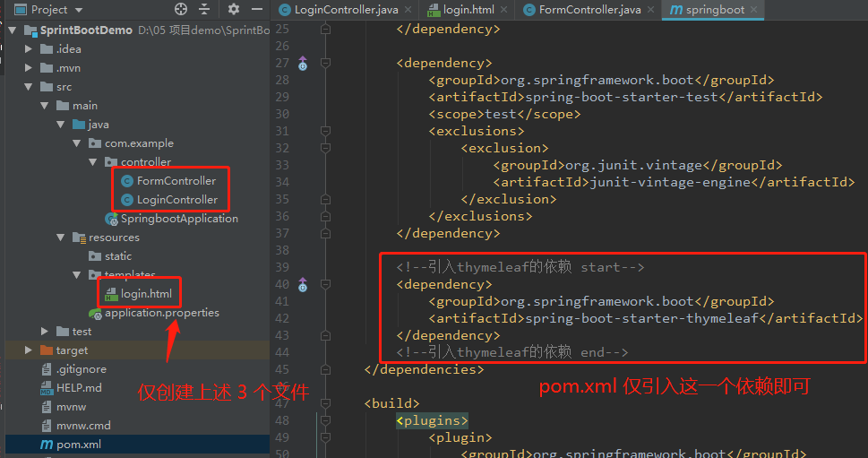
Task: Expand the .mvn folder
Action: click(x=29, y=67)
